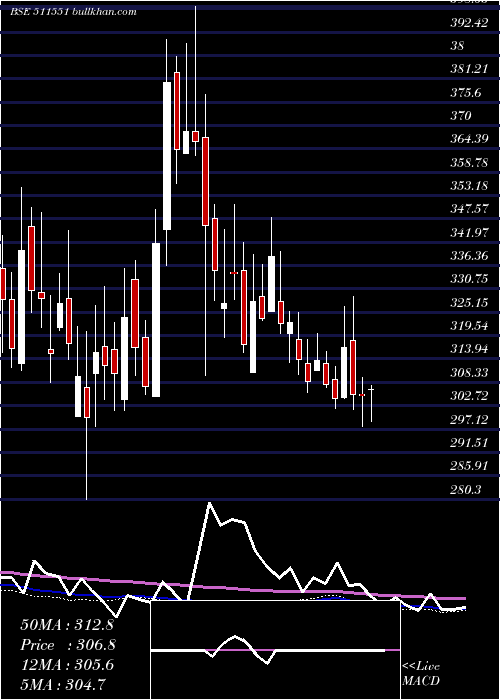Select the 358.78 axis value
Screen dimensions: 500x700
(469, 162)
